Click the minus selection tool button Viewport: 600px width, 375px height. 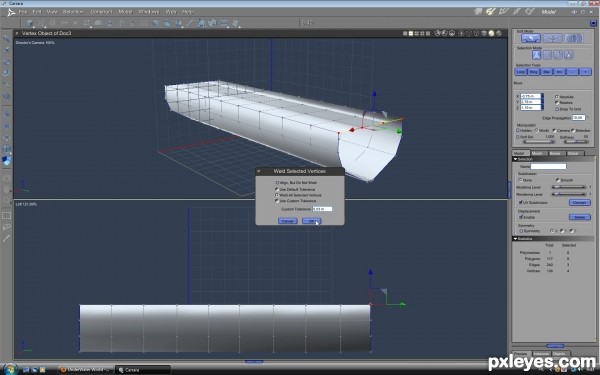coord(572,72)
